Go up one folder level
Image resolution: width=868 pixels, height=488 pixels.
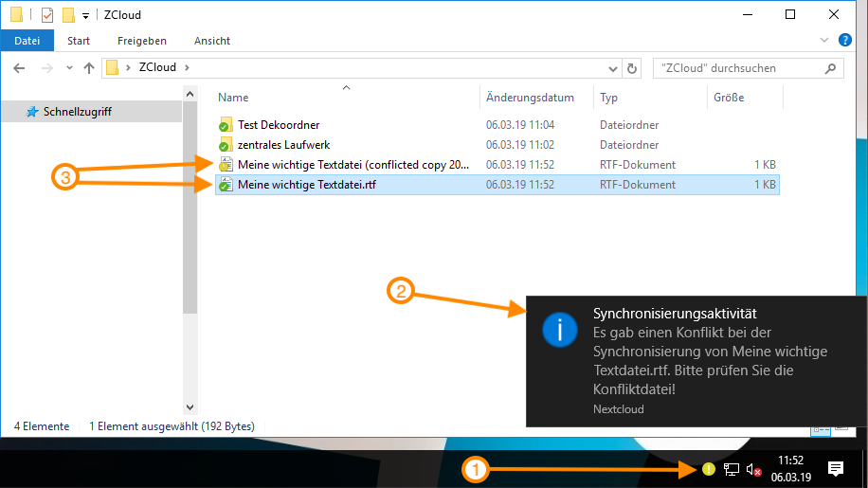[x=88, y=68]
